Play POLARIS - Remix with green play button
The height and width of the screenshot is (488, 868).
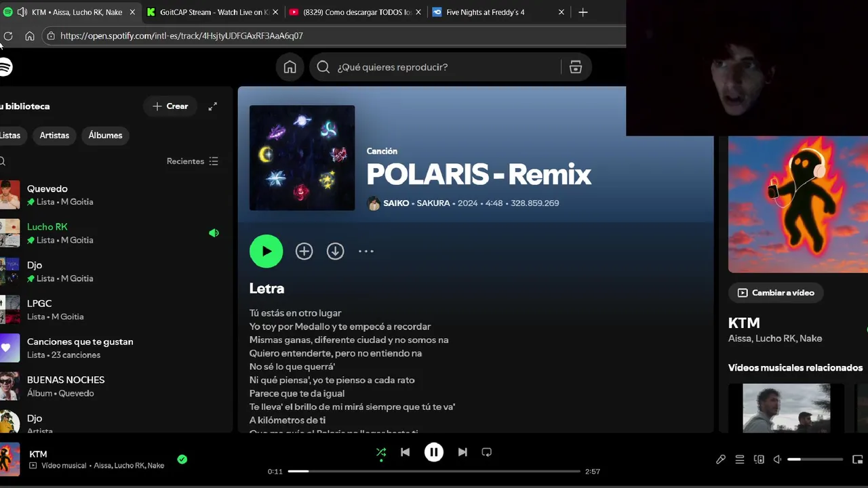pos(266,251)
